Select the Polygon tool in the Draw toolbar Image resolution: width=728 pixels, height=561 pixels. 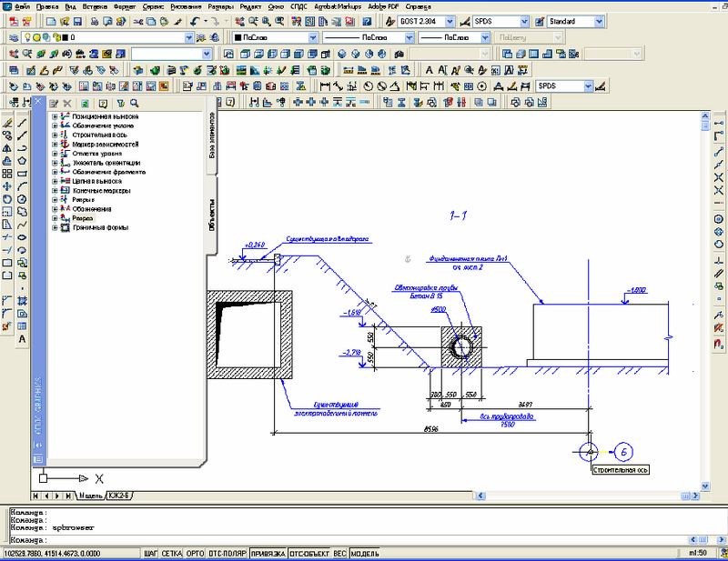point(22,161)
